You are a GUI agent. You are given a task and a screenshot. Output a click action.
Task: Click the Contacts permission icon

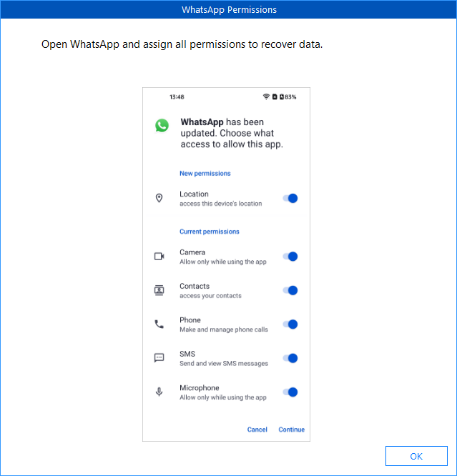pyautogui.click(x=159, y=290)
